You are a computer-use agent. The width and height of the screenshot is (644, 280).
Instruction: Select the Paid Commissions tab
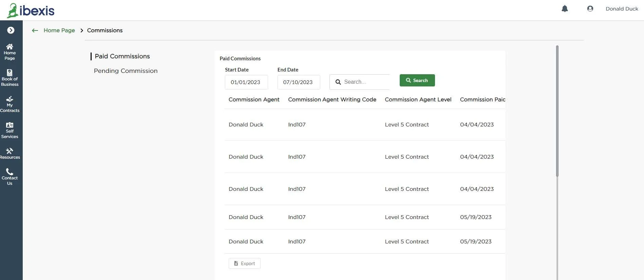point(122,56)
